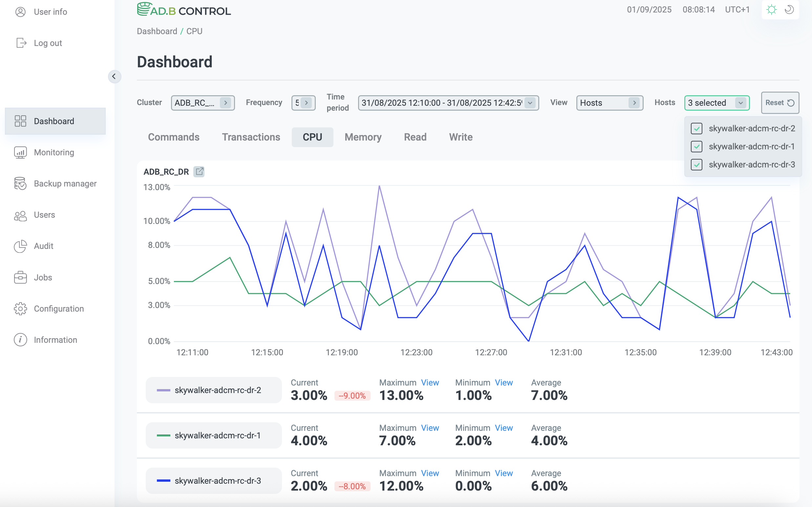
Task: Open the Monitoring section in sidebar
Action: 53,152
